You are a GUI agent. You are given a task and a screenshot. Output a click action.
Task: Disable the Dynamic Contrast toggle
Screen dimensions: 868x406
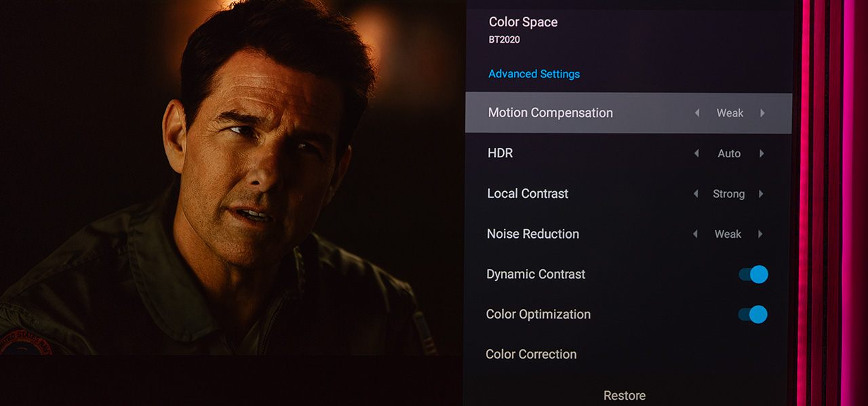(x=753, y=275)
